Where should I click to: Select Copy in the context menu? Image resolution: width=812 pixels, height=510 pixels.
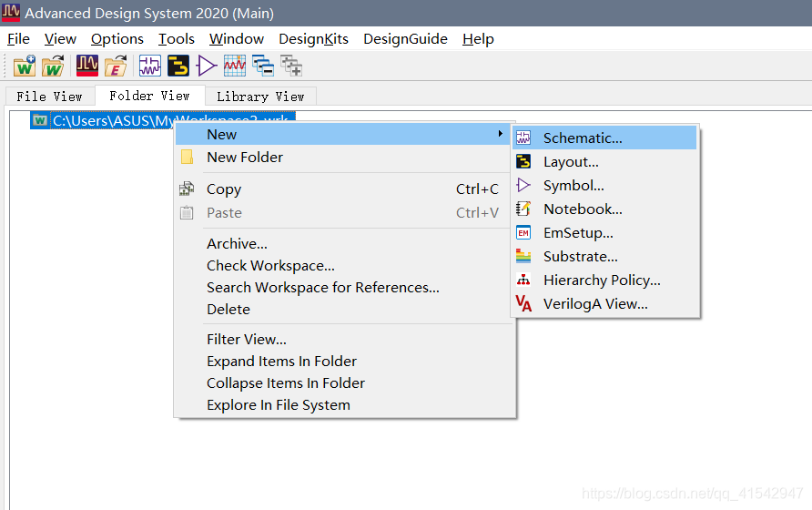(344, 189)
